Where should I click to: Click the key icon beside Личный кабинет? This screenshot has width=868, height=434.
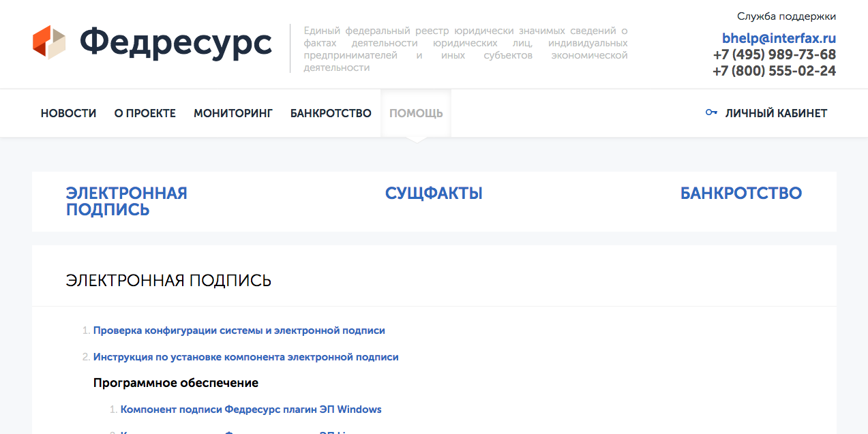(x=711, y=113)
